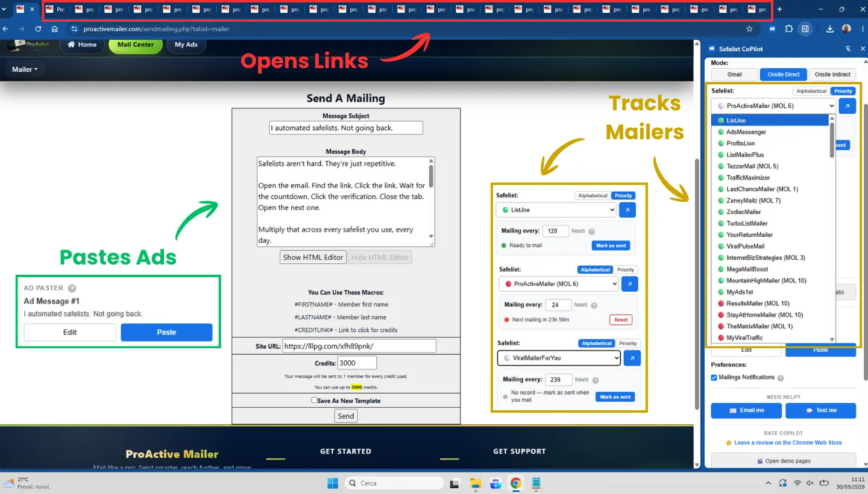The image size is (868, 494).
Task: Open File Explorer from the taskbar
Action: (x=476, y=483)
